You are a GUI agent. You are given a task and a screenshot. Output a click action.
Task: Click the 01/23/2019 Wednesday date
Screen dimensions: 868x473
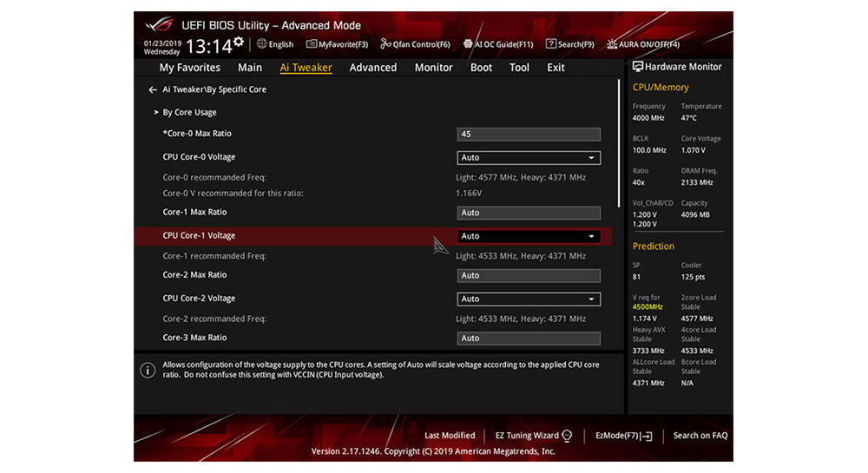[x=162, y=48]
